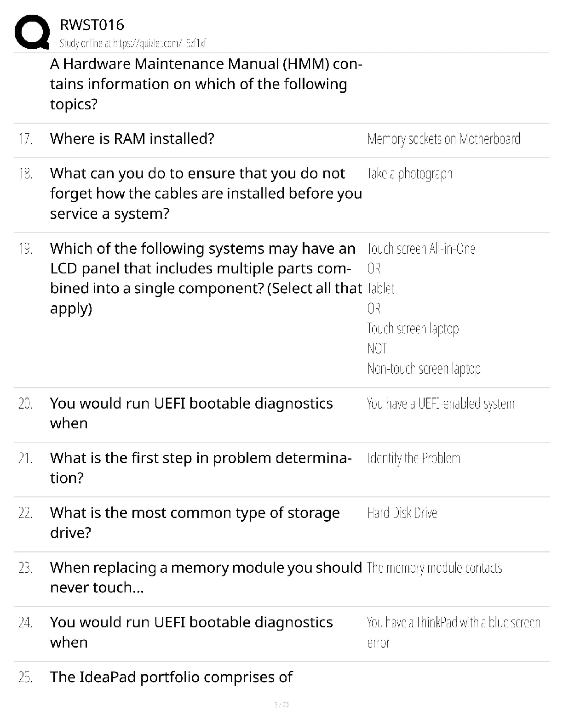The image size is (563, 728).
Task: Click question 18 about cable installation
Action: coord(206,193)
